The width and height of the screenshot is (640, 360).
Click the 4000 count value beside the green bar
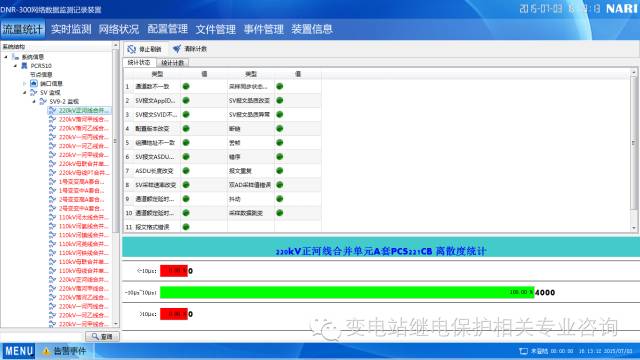(x=544, y=292)
